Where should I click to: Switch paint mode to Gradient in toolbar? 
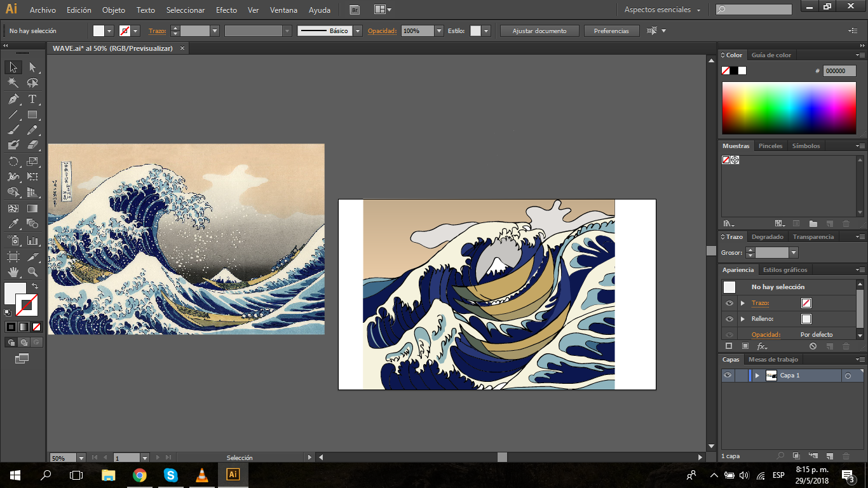[24, 327]
